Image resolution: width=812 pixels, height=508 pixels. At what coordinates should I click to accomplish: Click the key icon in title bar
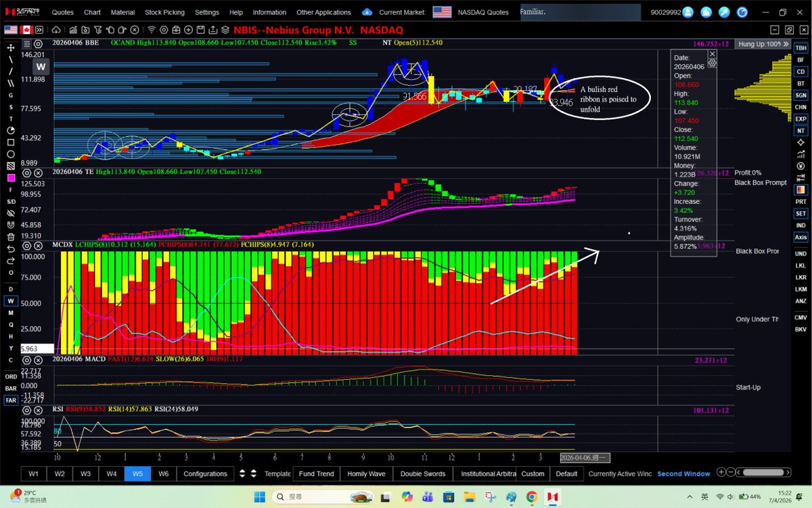pyautogui.click(x=725, y=12)
